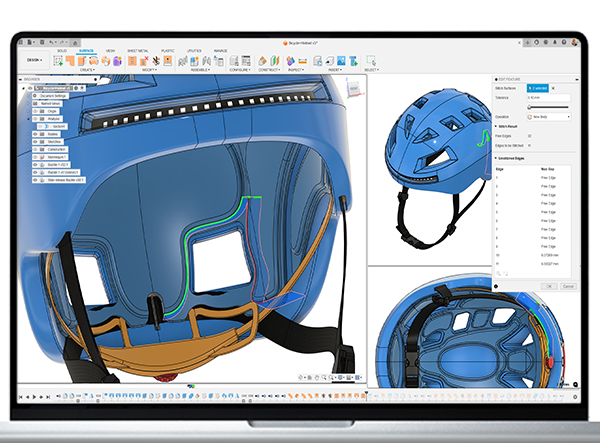Toggle visibility of the root component eye
Viewport: 600px width, 444px height.
pyautogui.click(x=30, y=88)
